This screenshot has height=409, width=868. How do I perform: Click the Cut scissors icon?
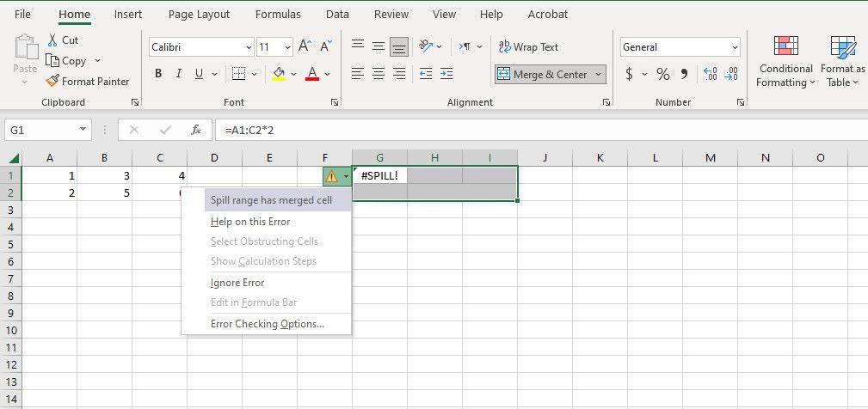pos(52,40)
